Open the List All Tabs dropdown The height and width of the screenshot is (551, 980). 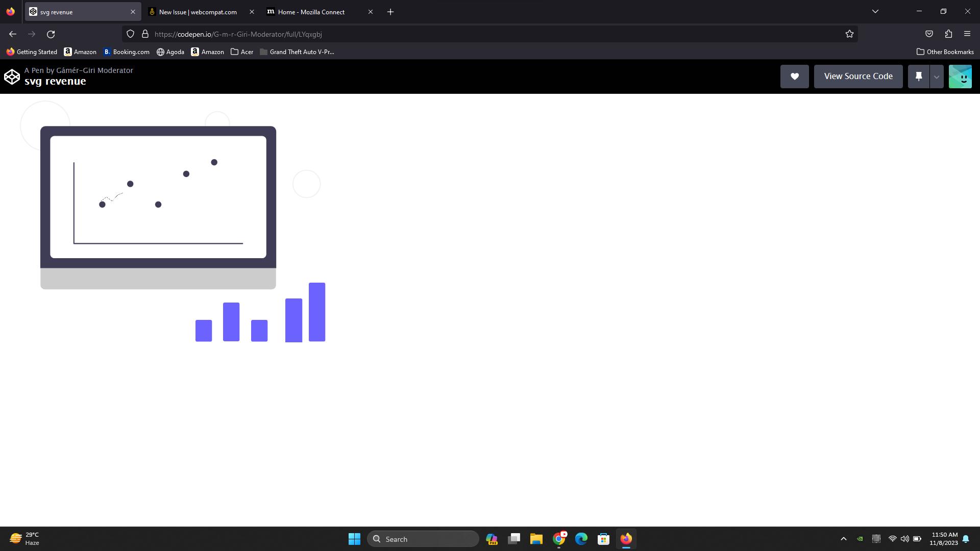pos(875,11)
